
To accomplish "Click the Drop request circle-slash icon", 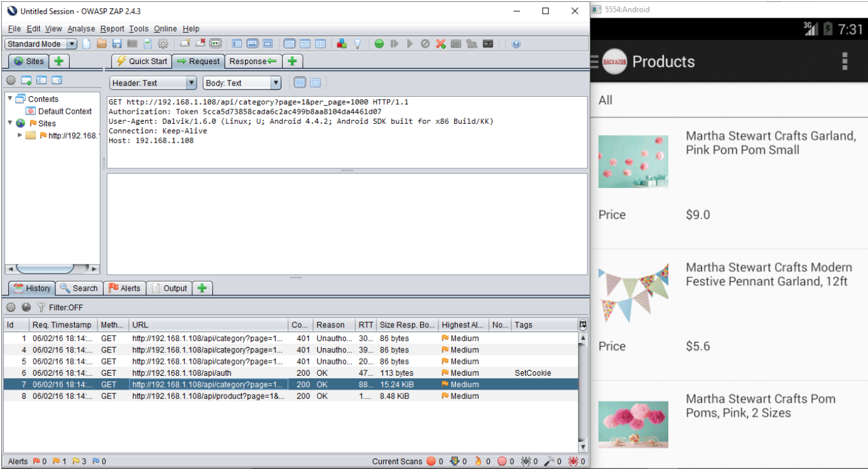I will [425, 44].
